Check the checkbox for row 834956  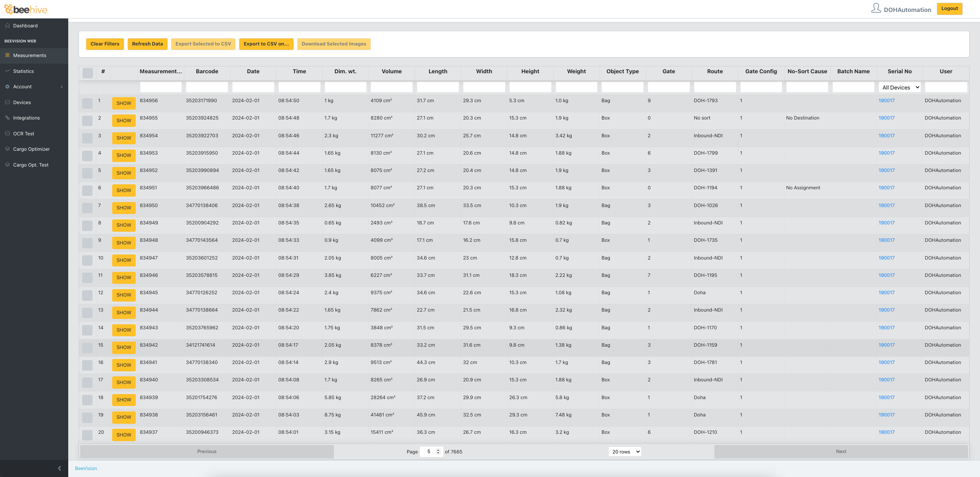[x=88, y=103]
